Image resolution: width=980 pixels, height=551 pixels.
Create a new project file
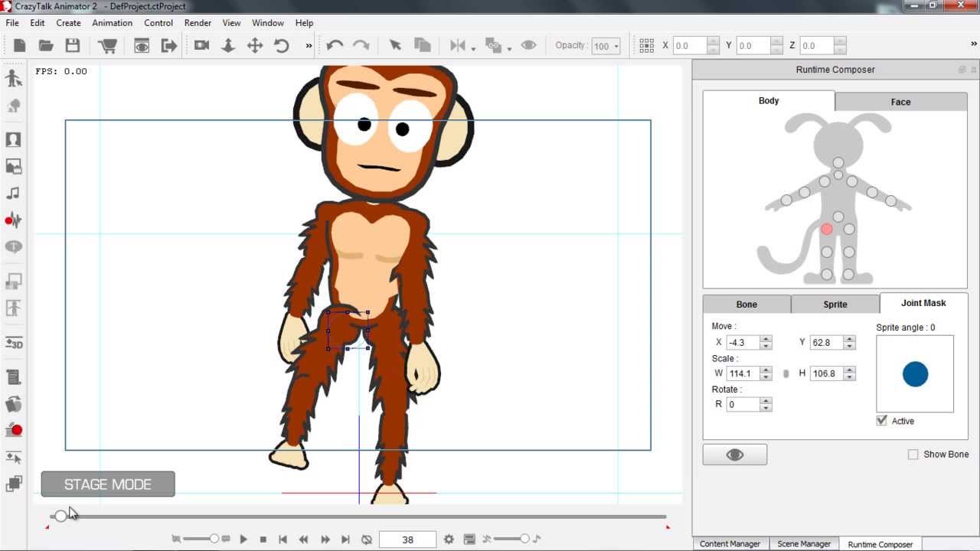pos(20,46)
